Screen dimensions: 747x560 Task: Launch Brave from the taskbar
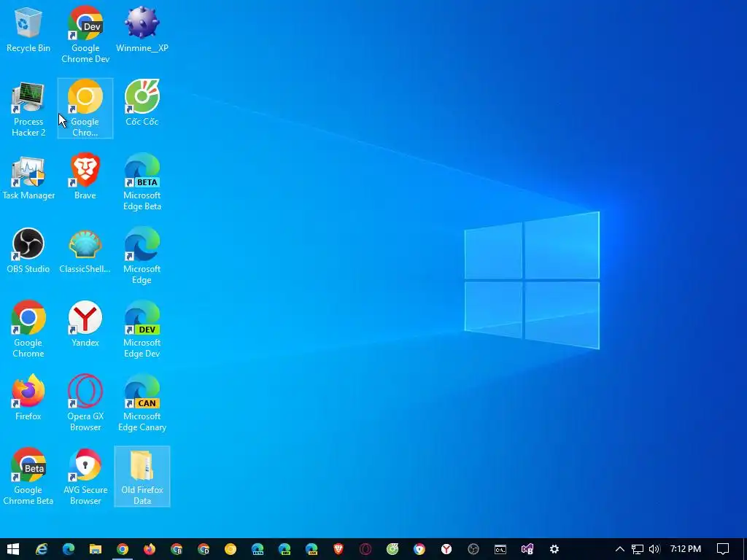[x=338, y=549]
